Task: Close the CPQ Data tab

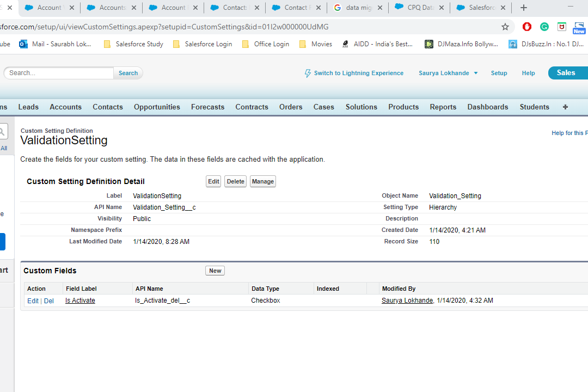Action: point(442,8)
